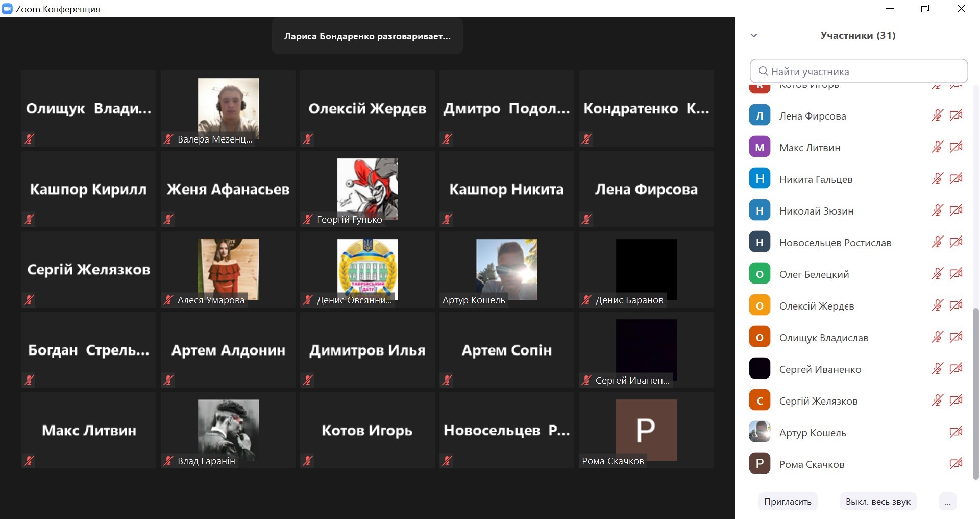980x519 pixels.
Task: Select the Макс Литвин video tile
Action: click(x=89, y=430)
